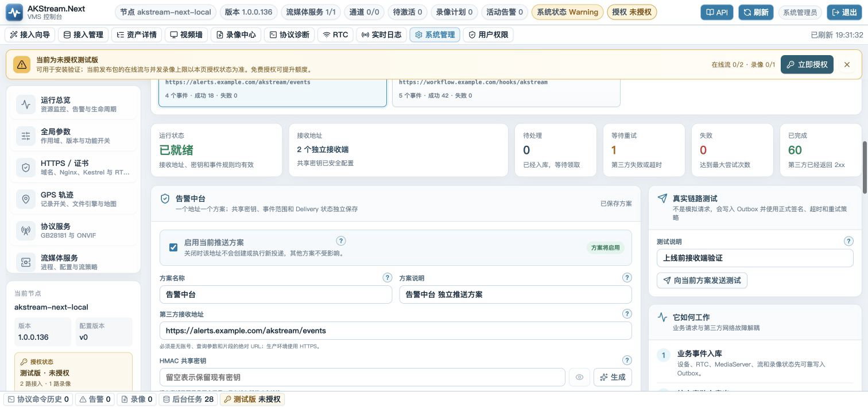Viewport: 868px width, 407px height.
Task: Click the 第三方接收地址 URL field
Action: [396, 331]
